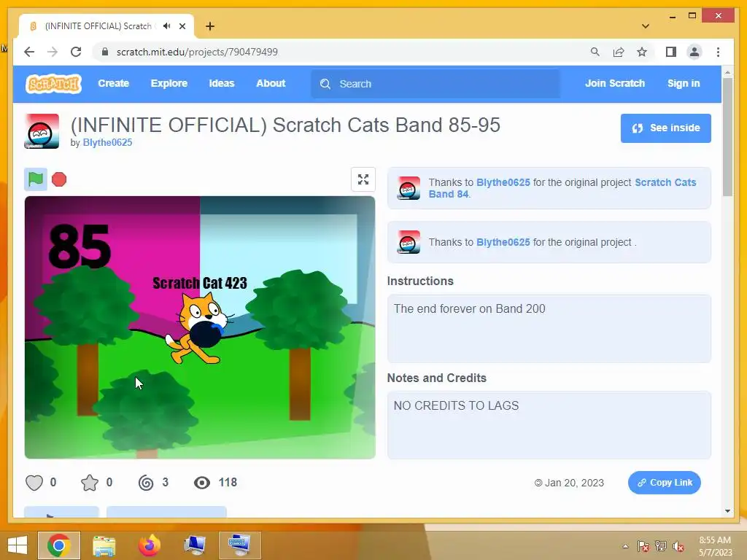Viewport: 747px width, 560px height.
Task: Click on-screen keyboard taskbar icon
Action: pos(239,545)
